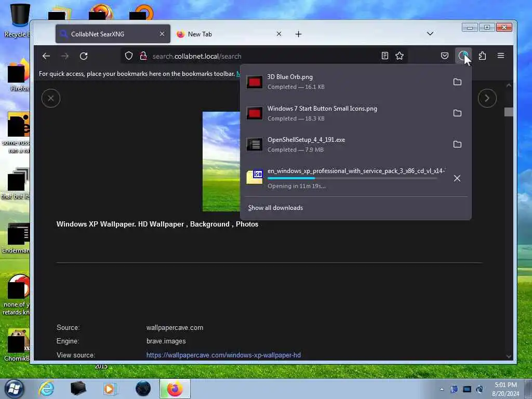Show hidden system tray icons
The image size is (532, 399).
(x=442, y=389)
